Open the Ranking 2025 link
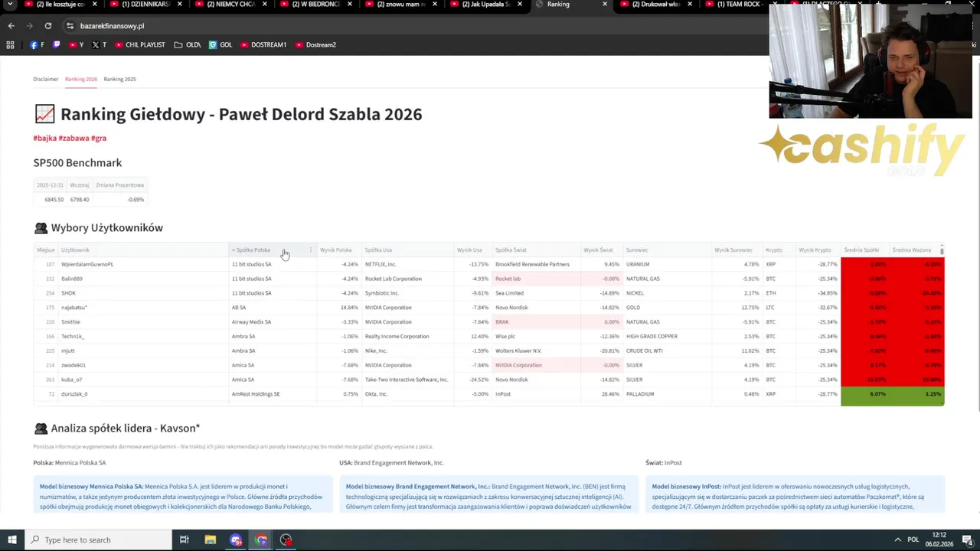Viewport: 980px width, 551px height. pyautogui.click(x=120, y=79)
